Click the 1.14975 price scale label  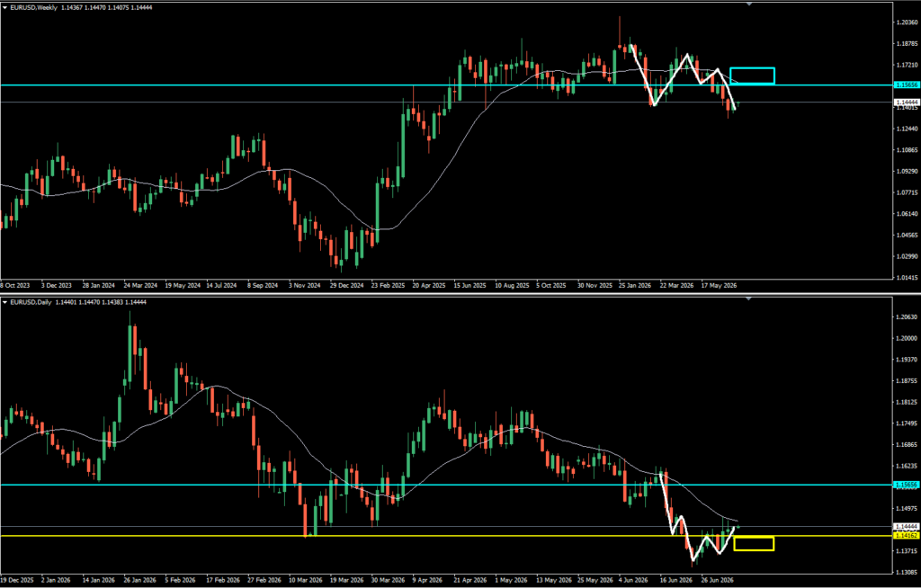pos(907,509)
